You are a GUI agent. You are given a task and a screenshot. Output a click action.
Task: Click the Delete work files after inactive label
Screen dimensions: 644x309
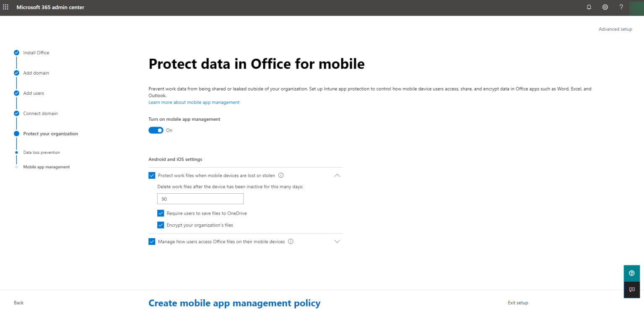click(230, 187)
